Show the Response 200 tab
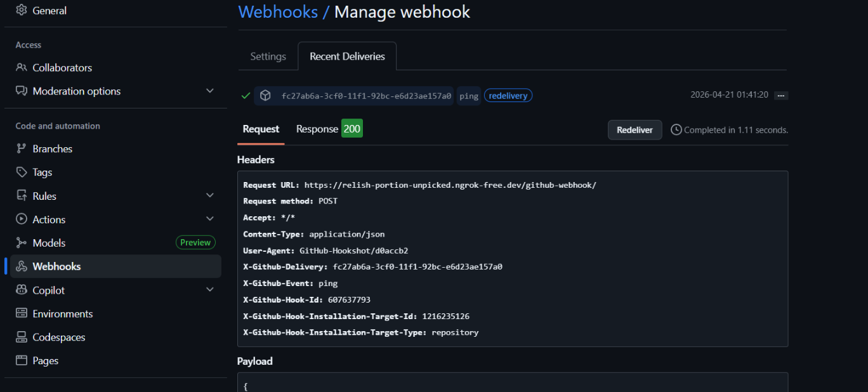The width and height of the screenshot is (868, 392). [329, 129]
